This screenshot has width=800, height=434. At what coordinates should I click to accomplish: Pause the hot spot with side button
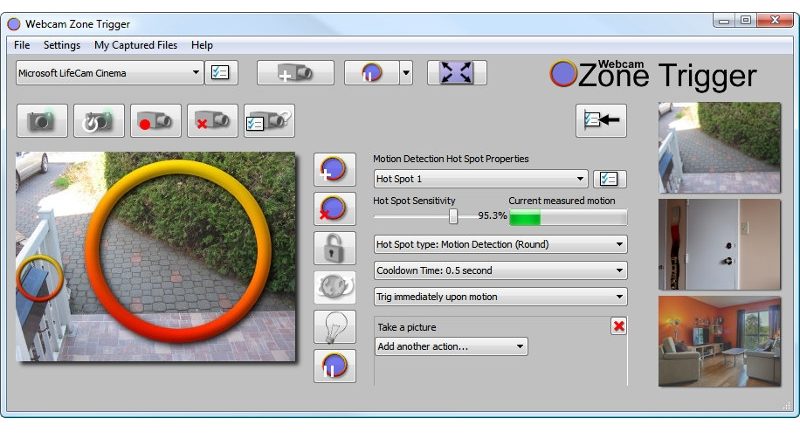[334, 366]
